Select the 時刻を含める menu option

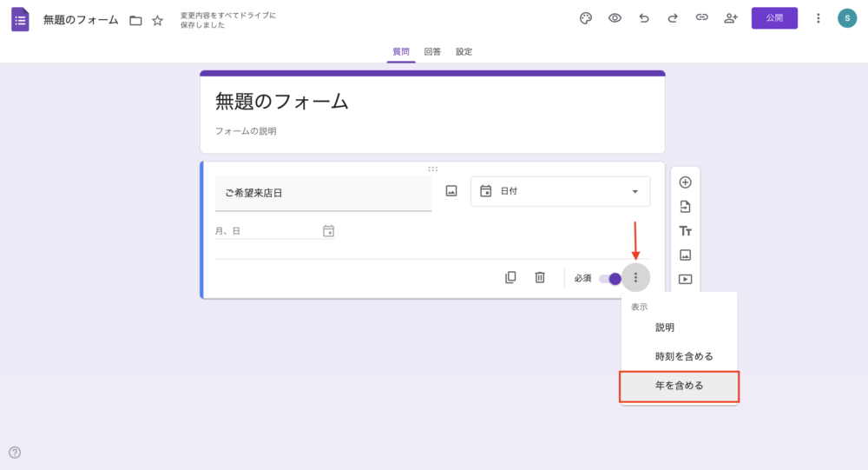[680, 356]
